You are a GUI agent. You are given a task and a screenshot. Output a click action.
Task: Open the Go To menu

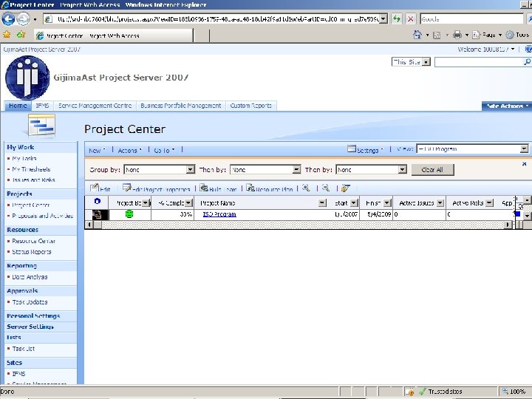164,150
